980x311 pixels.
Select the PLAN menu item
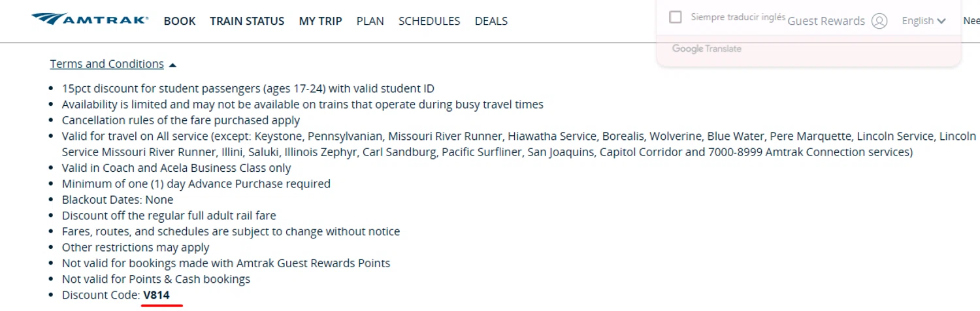pos(370,21)
